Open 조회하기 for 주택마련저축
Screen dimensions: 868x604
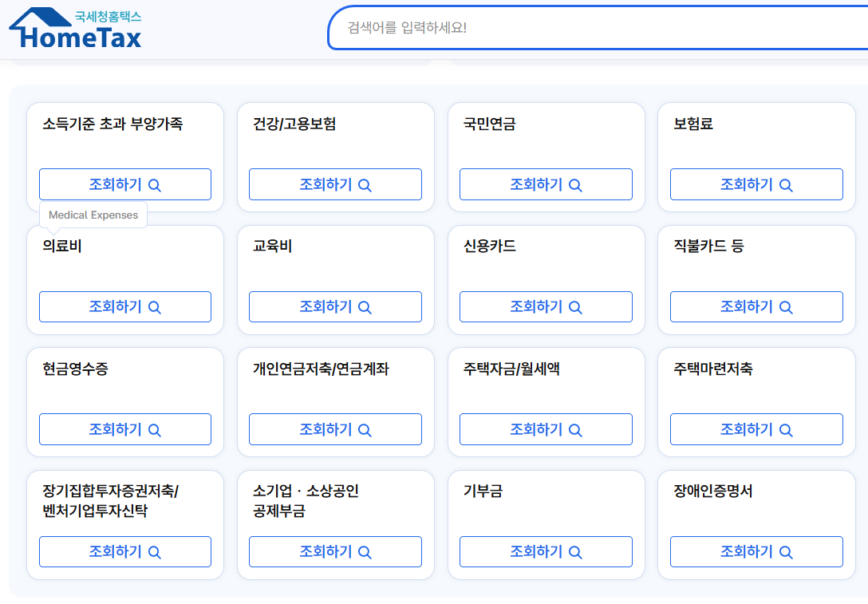click(757, 429)
